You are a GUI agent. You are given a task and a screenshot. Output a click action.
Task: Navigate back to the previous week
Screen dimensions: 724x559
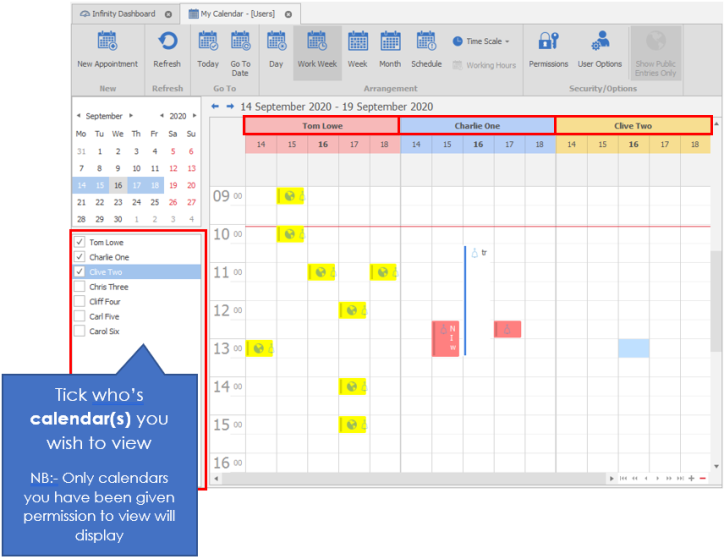pos(215,107)
